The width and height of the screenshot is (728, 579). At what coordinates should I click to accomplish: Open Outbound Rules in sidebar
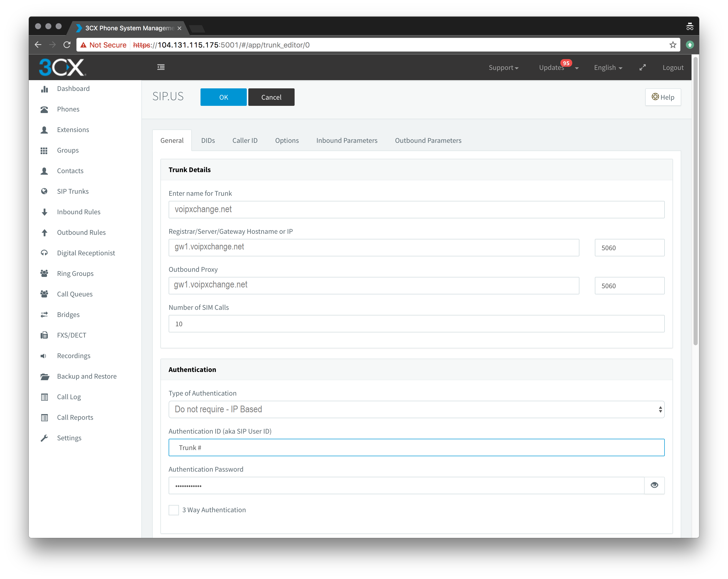click(x=81, y=232)
